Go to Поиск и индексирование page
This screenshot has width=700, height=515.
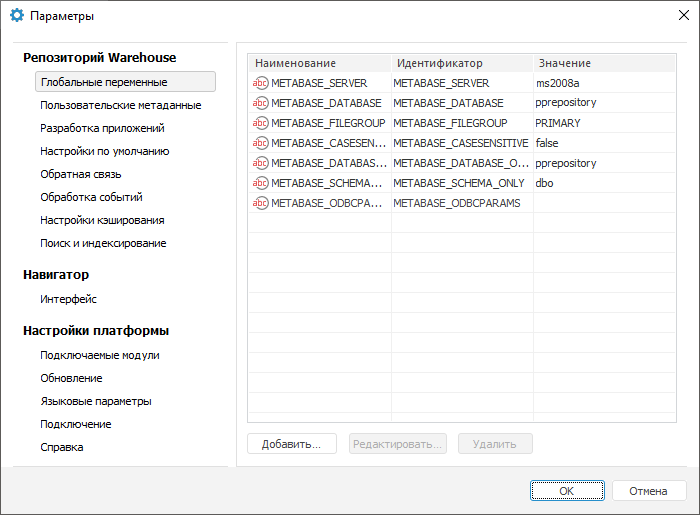tap(103, 243)
